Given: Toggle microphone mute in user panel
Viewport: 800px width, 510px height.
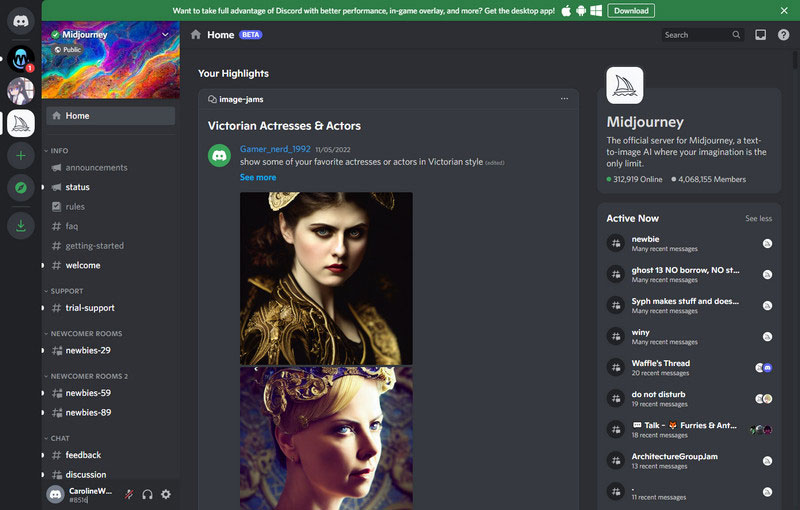Looking at the screenshot, I should coord(129,494).
